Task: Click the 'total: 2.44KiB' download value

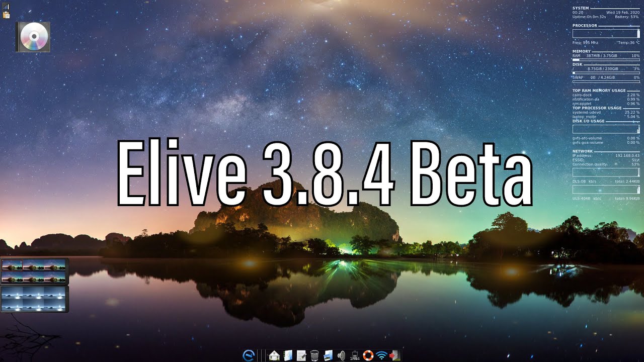Action: pyautogui.click(x=627, y=182)
